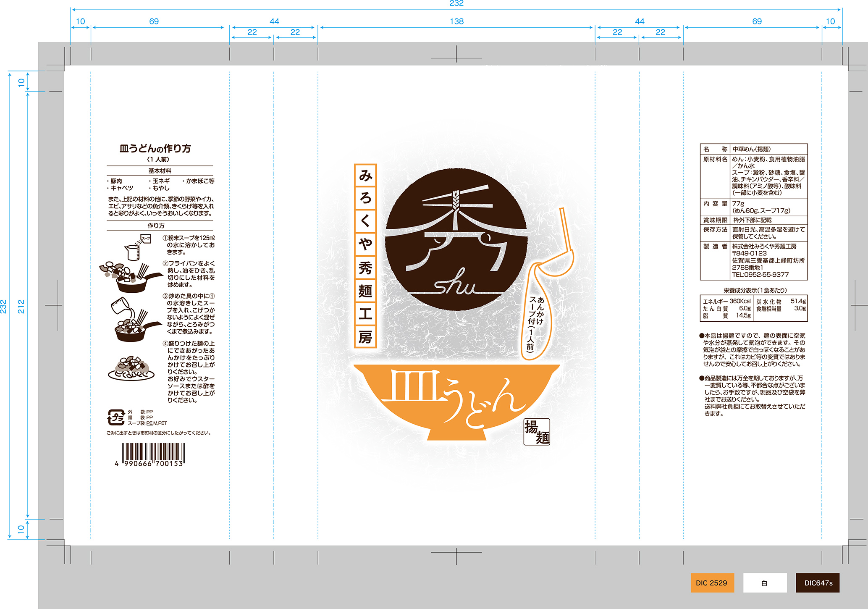Click the 皿うどんの作り方 heading
868x609 pixels.
coord(155,148)
